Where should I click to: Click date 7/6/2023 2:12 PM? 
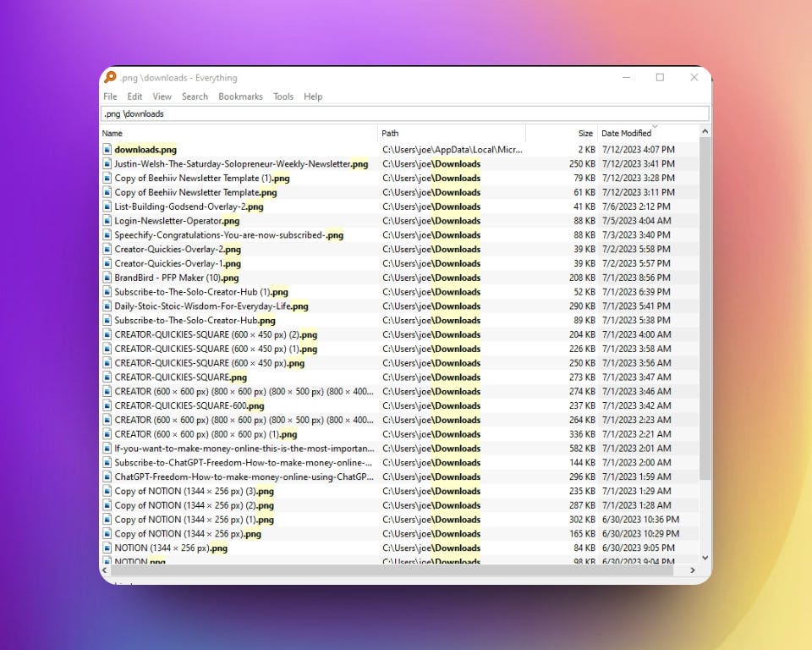[636, 207]
